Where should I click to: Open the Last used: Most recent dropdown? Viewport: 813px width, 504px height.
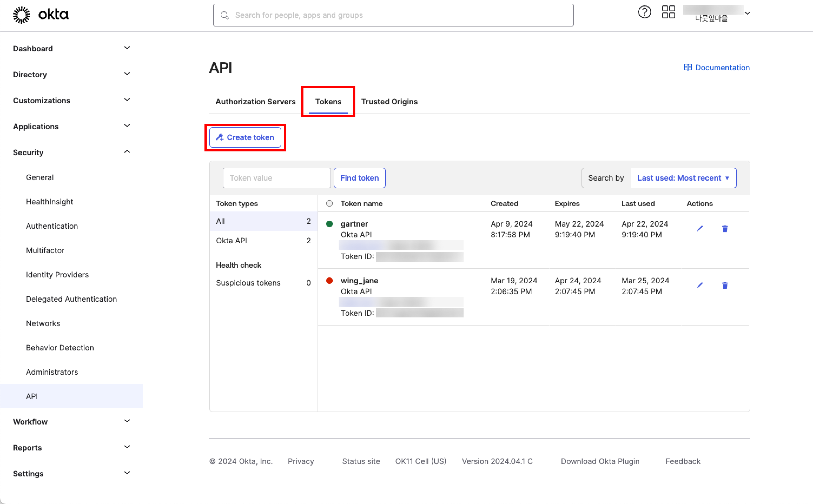coord(683,178)
